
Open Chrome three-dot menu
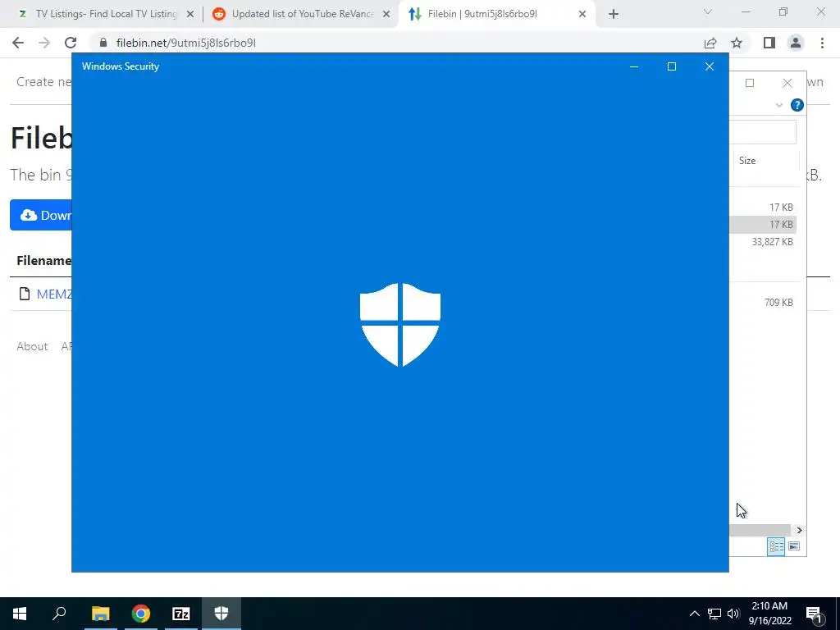(822, 43)
